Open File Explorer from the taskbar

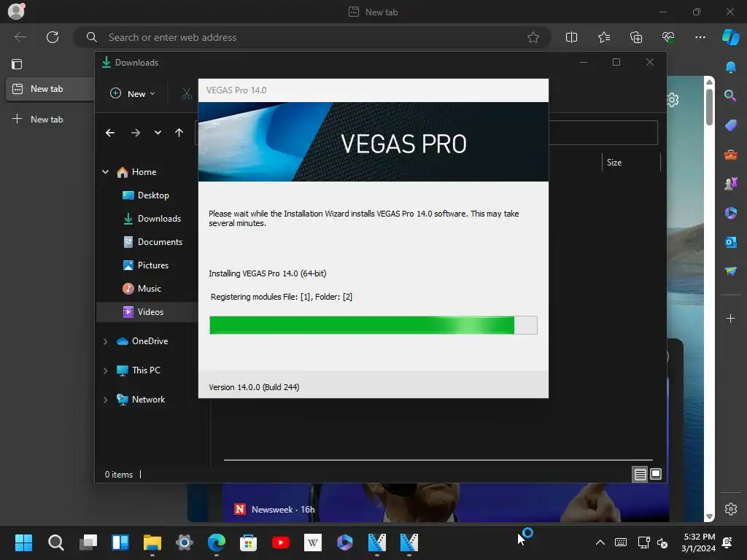click(x=152, y=542)
